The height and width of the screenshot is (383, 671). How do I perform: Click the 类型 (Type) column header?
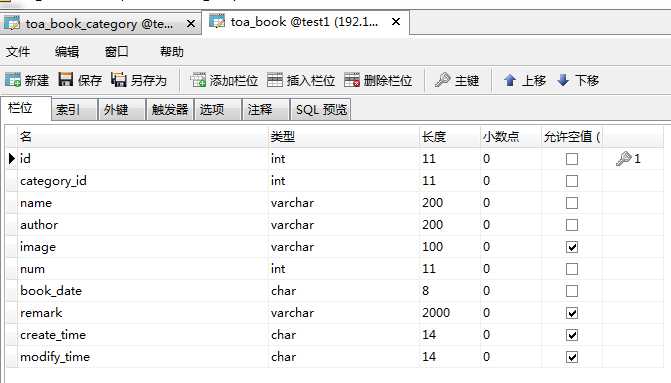pos(344,137)
